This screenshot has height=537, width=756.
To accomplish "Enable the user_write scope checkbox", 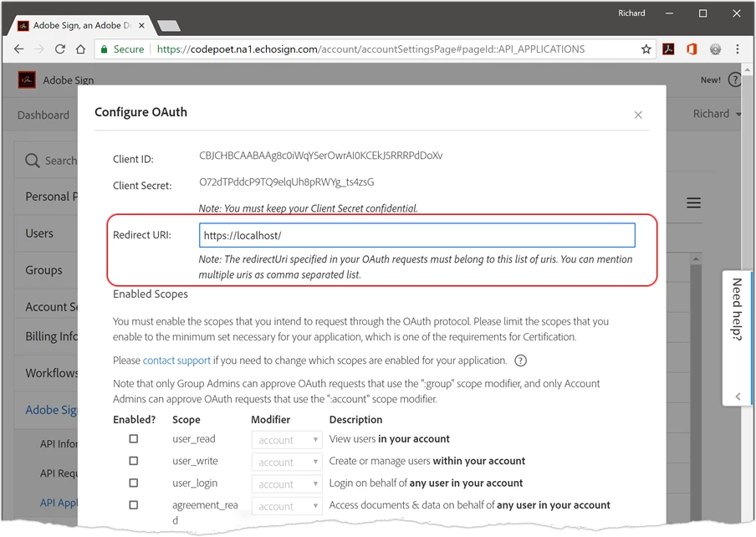I will click(134, 461).
